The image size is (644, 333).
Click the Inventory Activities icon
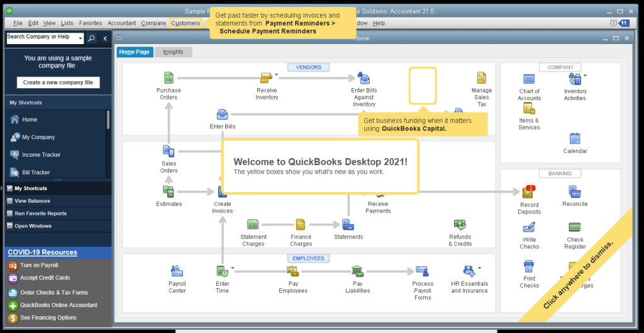click(575, 79)
